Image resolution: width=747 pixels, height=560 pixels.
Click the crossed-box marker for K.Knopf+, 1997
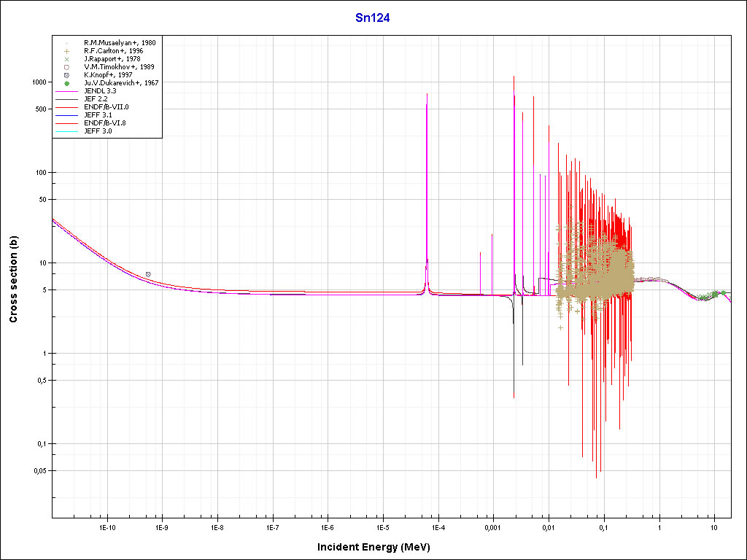click(x=66, y=75)
